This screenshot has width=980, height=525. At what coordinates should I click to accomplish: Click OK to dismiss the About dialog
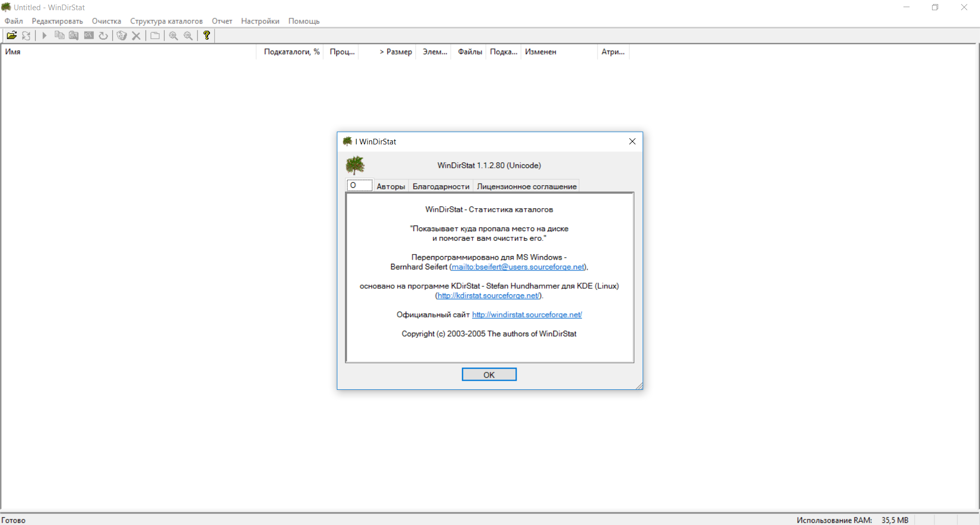(489, 374)
